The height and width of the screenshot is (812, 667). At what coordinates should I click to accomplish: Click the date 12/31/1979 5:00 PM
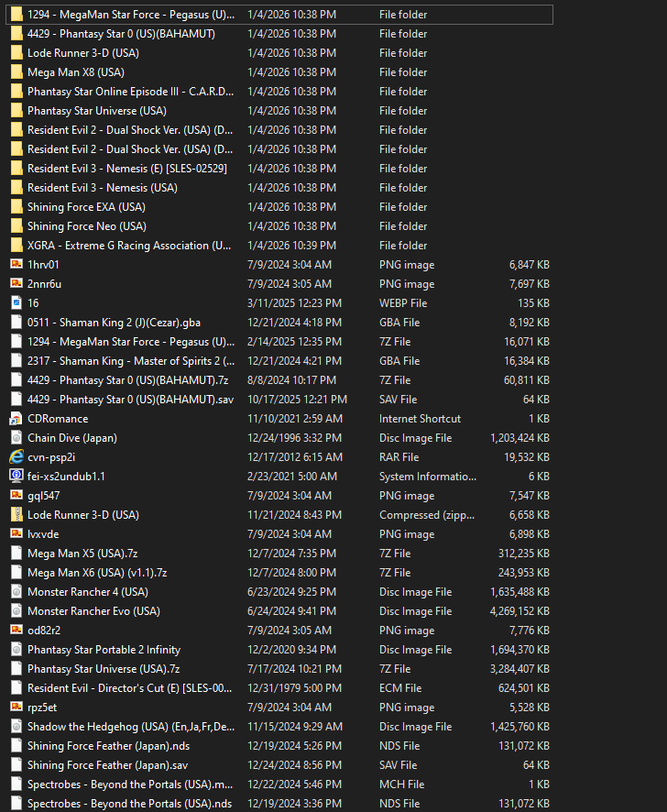[295, 687]
